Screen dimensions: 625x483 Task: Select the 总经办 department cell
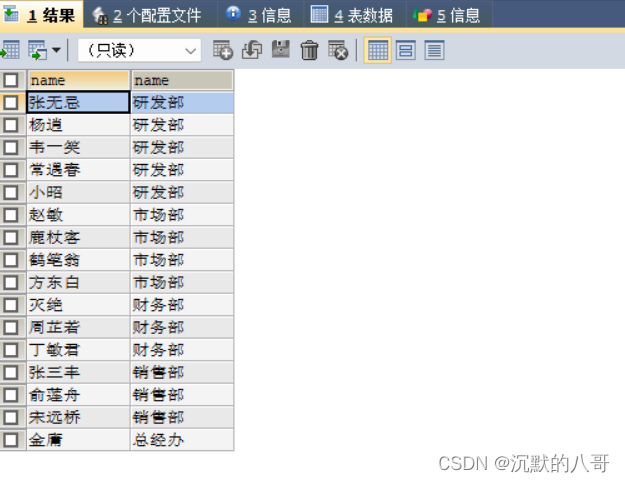tap(182, 440)
